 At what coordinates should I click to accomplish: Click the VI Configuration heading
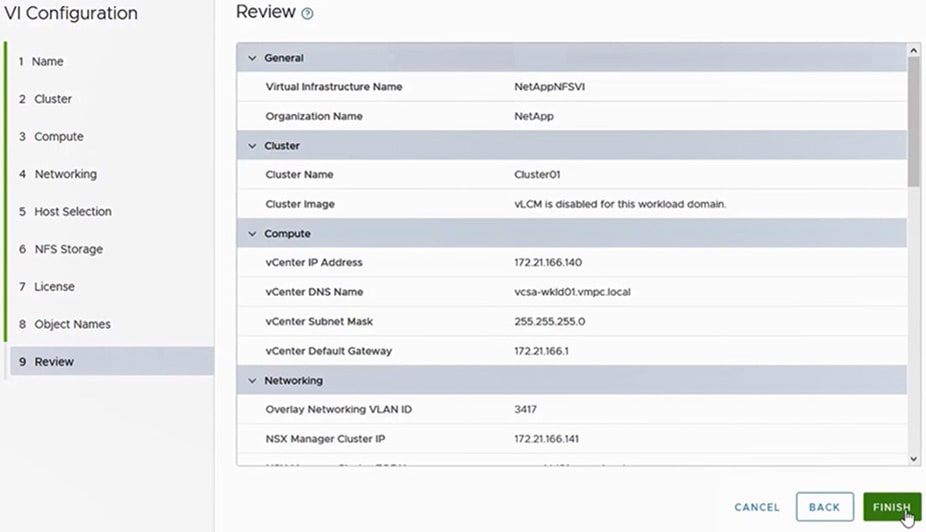(71, 13)
